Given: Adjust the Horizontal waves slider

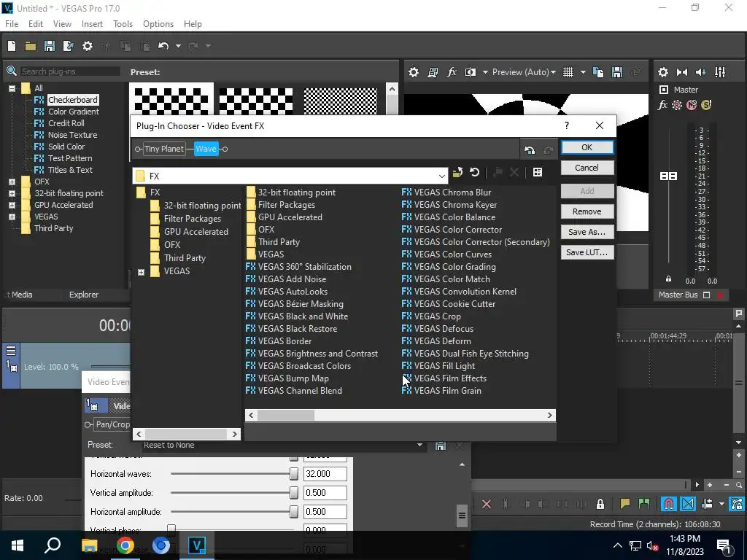Looking at the screenshot, I should [294, 474].
